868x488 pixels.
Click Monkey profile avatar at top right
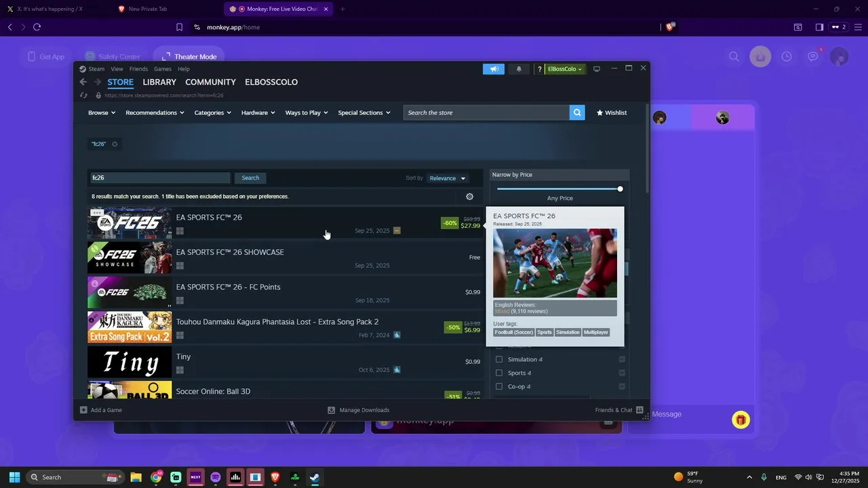point(839,57)
